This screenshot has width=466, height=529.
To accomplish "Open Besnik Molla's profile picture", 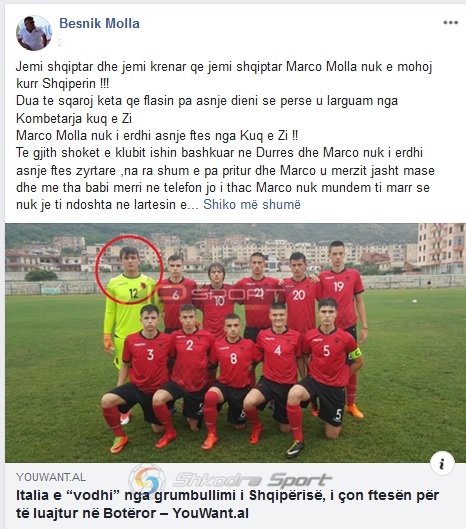I will coord(34,33).
